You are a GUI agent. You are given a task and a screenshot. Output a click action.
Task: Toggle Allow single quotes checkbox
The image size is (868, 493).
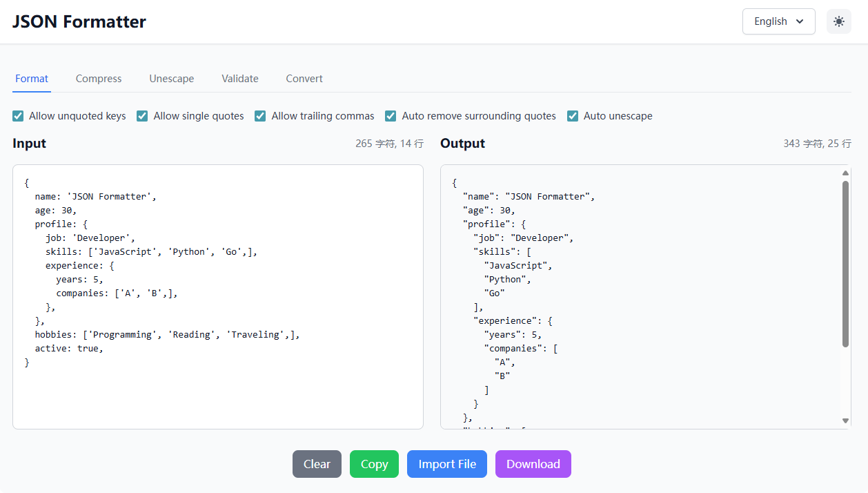(x=143, y=116)
